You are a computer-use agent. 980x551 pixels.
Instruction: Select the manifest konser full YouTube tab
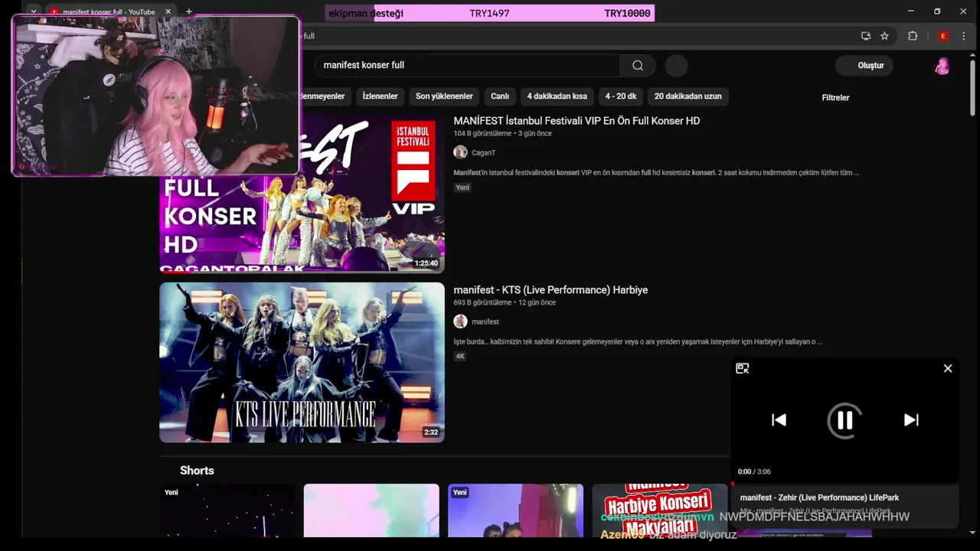click(107, 11)
